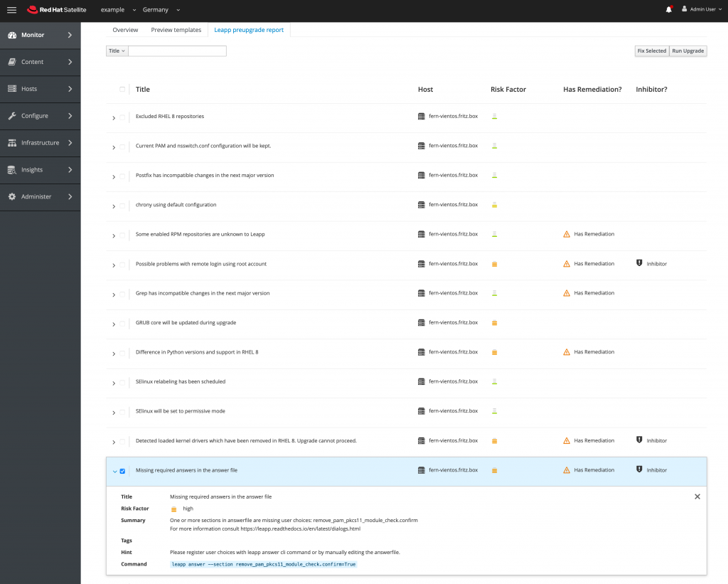The width and height of the screenshot is (728, 584).
Task: Click host link on Postfix row
Action: coord(453,175)
